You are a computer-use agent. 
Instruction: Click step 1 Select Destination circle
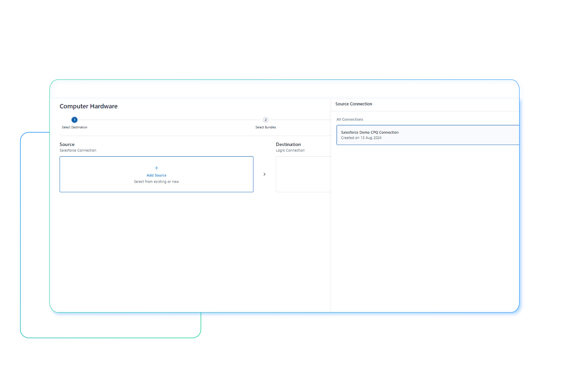(x=74, y=120)
